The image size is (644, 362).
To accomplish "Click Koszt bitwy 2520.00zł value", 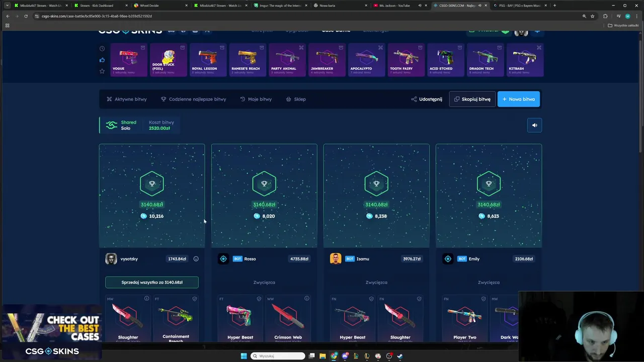I will [159, 128].
